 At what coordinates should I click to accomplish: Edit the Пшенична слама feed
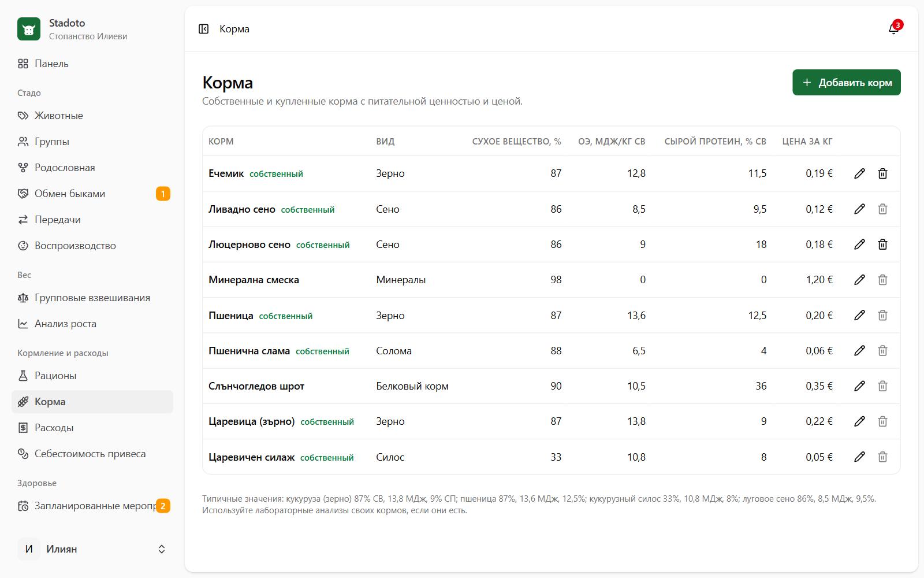(859, 351)
